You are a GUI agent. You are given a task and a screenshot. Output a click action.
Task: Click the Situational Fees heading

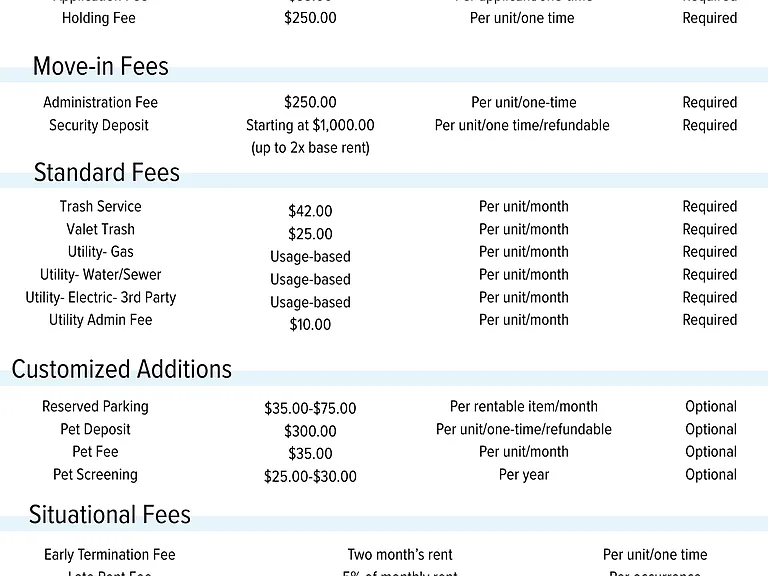pos(110,515)
